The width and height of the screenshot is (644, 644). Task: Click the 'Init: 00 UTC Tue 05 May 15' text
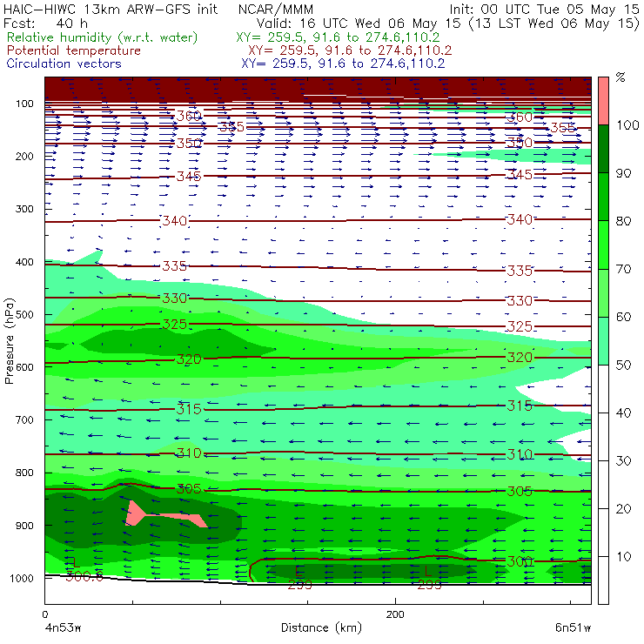click(544, 9)
